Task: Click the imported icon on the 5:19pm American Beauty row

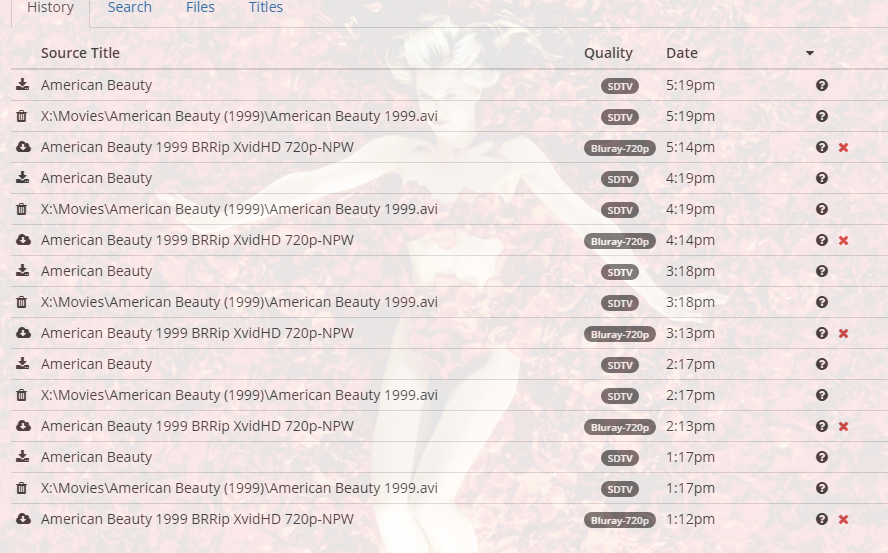Action: pyautogui.click(x=23, y=85)
